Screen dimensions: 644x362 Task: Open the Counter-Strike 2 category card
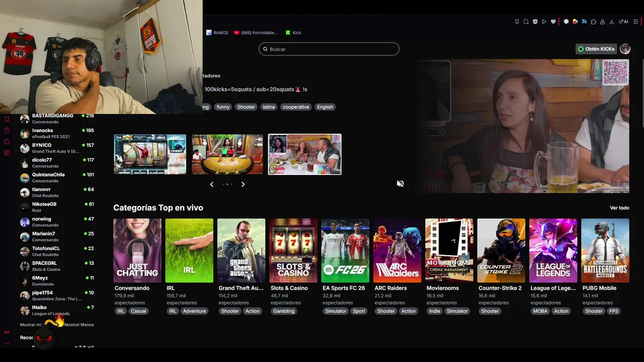tap(501, 250)
